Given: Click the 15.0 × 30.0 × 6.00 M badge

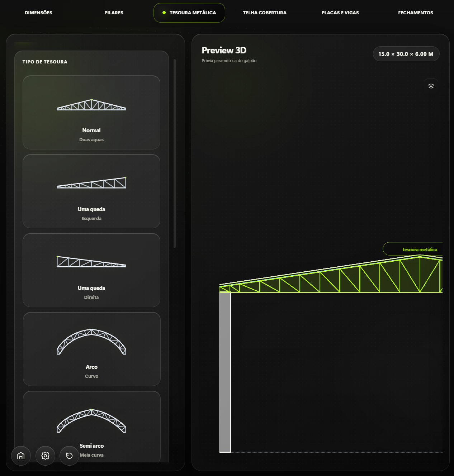Looking at the screenshot, I should click(406, 54).
